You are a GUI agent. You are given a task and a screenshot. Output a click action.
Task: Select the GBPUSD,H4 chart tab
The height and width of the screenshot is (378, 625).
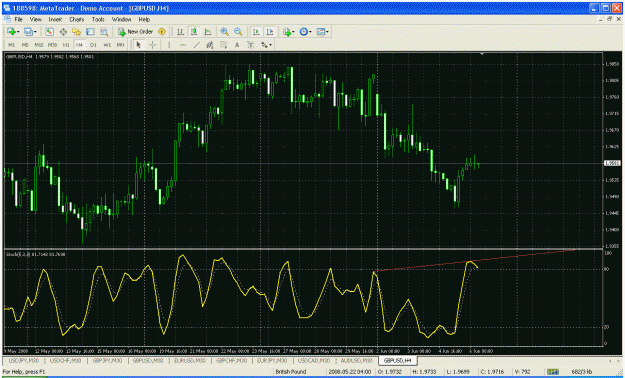coord(397,360)
